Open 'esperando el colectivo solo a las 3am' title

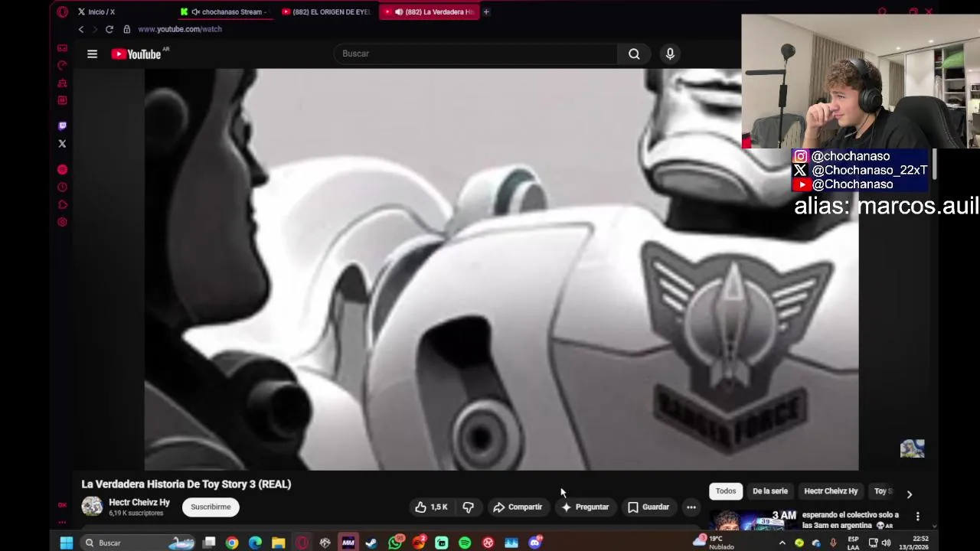click(x=851, y=520)
